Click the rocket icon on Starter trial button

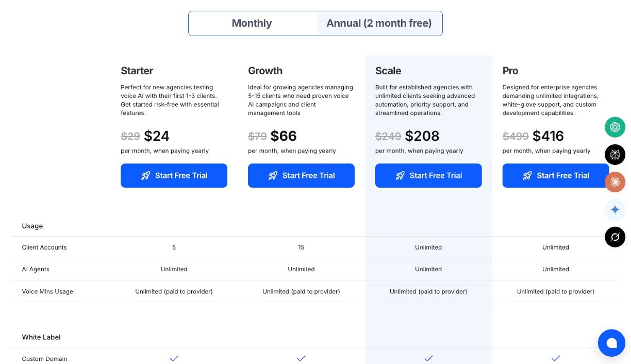click(146, 176)
